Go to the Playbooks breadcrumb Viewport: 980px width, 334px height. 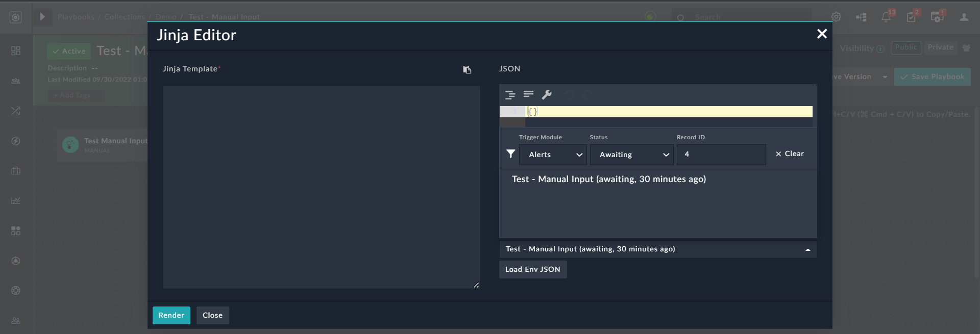(x=76, y=17)
